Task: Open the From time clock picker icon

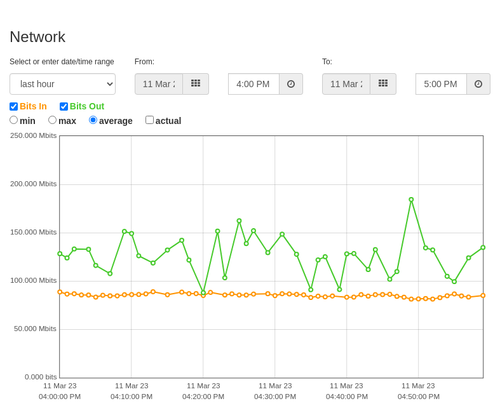Action: click(x=291, y=84)
